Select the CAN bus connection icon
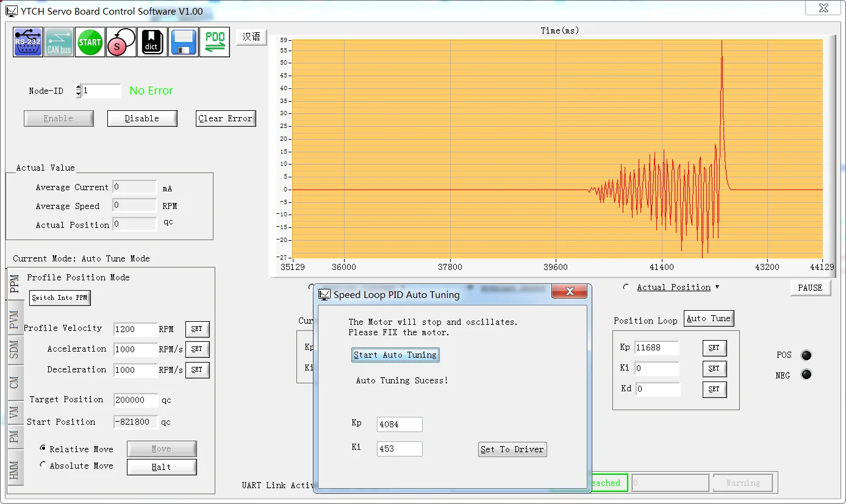 coord(59,42)
